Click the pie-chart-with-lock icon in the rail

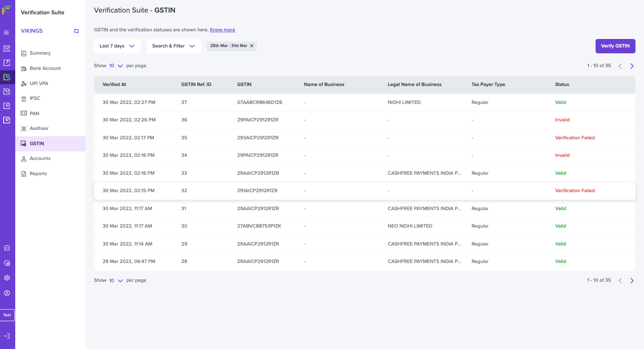pos(7,263)
